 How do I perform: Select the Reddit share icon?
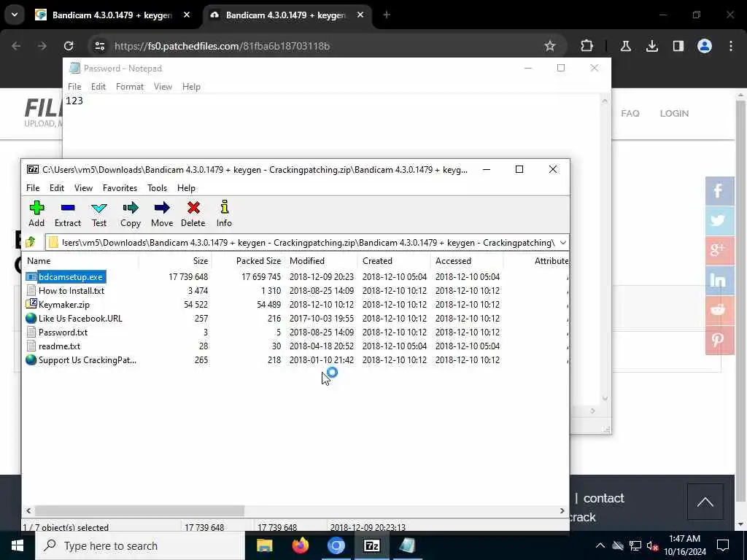[719, 311]
